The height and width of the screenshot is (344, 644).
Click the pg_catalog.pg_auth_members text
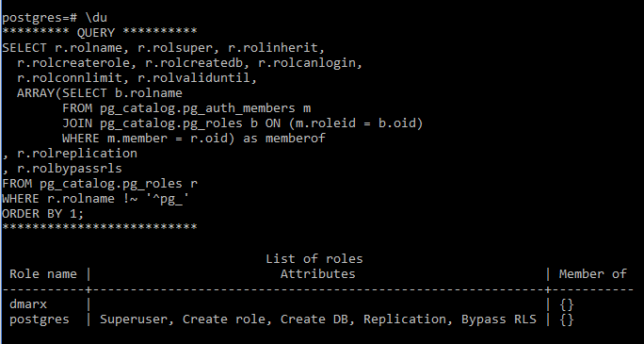click(x=197, y=108)
